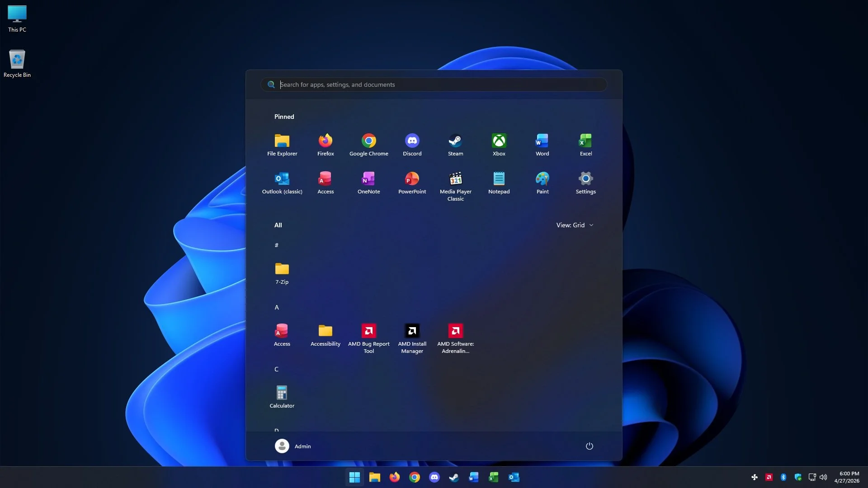This screenshot has height=488, width=868.
Task: Open the Admin user account menu
Action: 293,446
